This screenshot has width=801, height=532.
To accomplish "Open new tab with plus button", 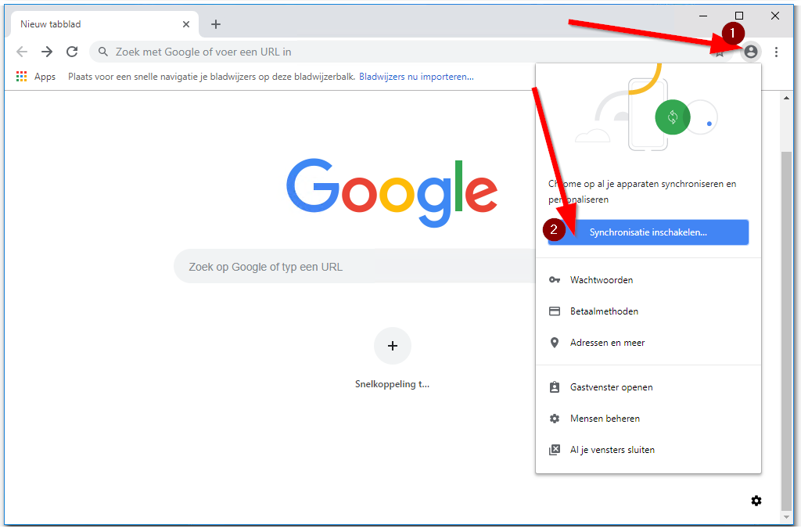I will point(216,24).
